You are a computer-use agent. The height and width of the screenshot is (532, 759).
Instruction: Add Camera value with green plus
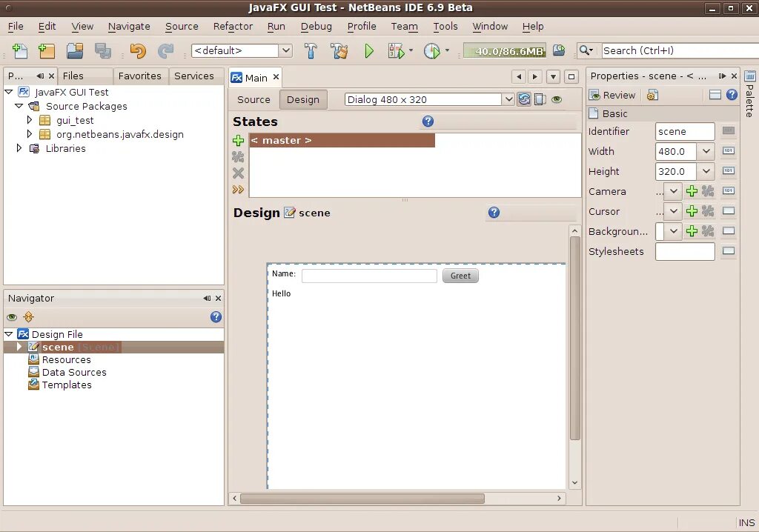[692, 191]
